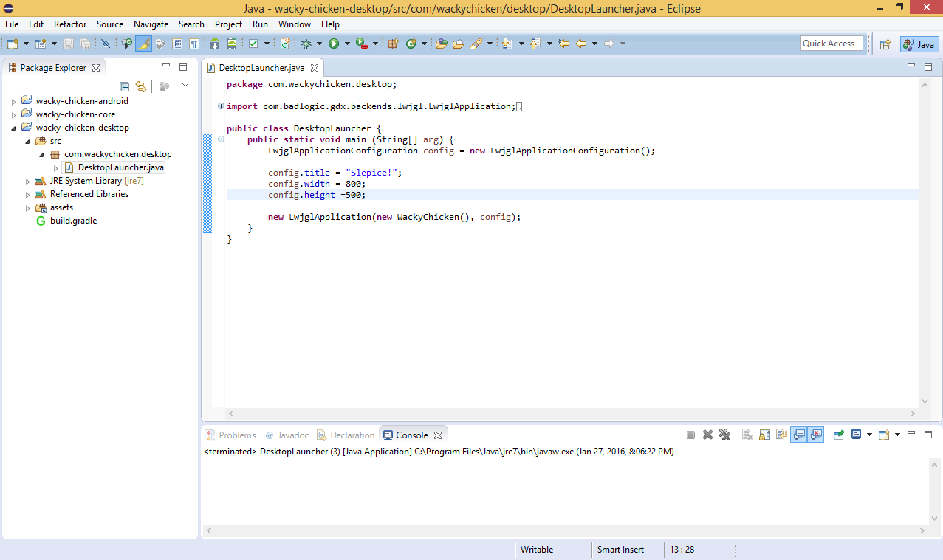Toggle Link with Editor in Package Explorer
943x560 pixels.
[x=140, y=86]
